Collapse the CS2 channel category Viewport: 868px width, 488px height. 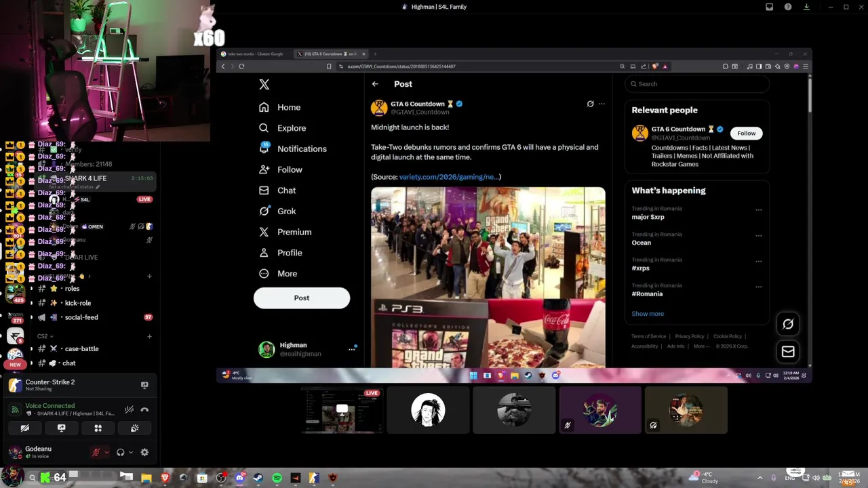(x=45, y=336)
